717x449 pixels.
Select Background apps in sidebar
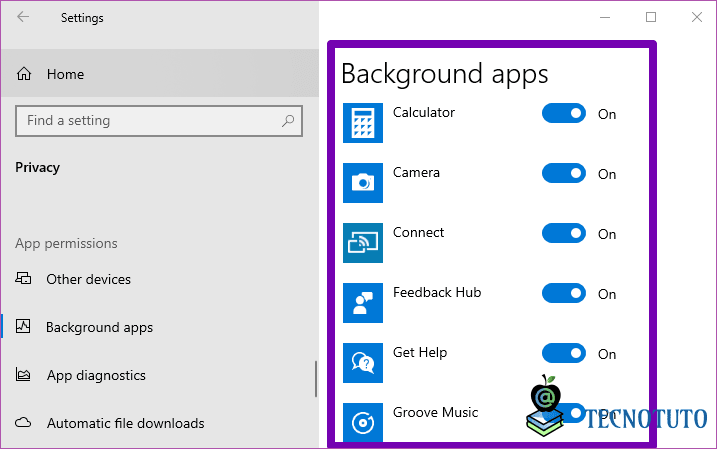(x=160, y=327)
